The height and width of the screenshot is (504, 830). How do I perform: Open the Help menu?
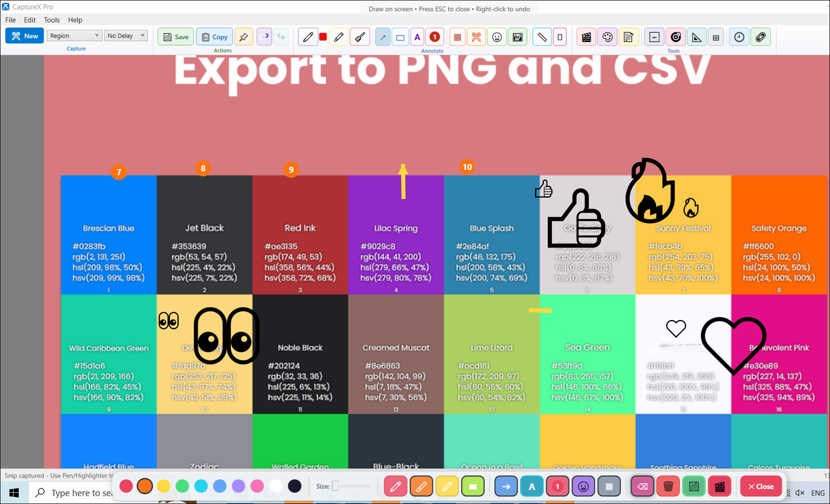75,20
